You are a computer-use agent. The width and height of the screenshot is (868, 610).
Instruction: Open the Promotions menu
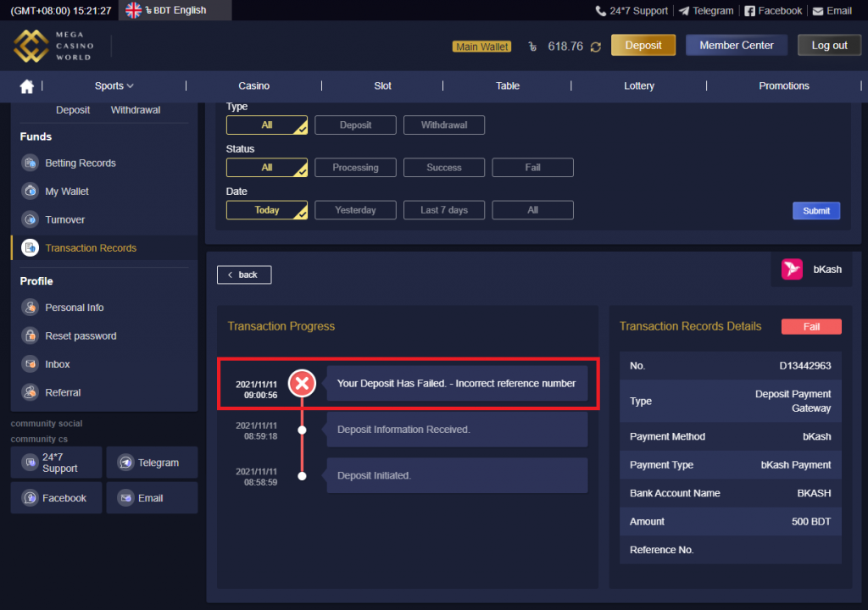784,86
